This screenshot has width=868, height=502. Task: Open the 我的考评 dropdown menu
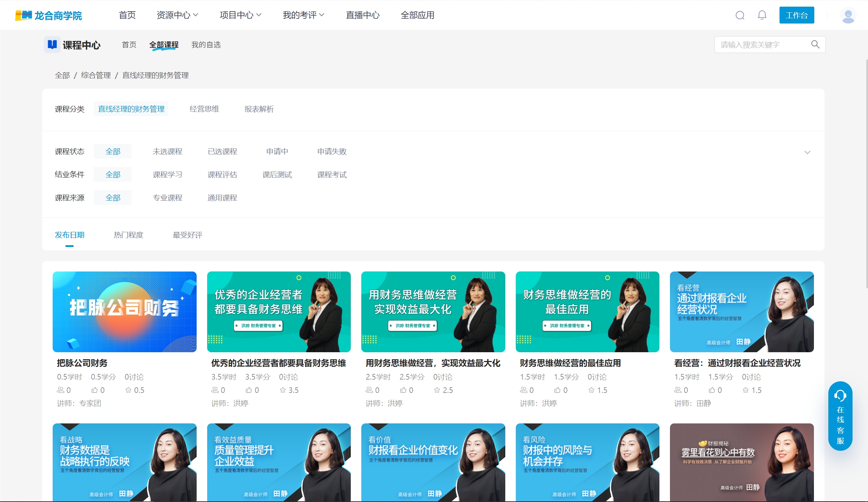tap(303, 15)
